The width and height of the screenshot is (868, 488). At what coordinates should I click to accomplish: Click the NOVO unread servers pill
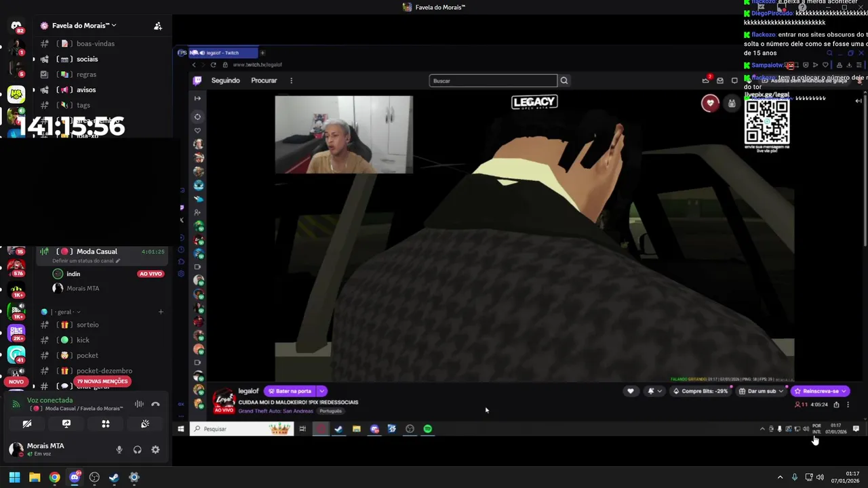(16, 382)
